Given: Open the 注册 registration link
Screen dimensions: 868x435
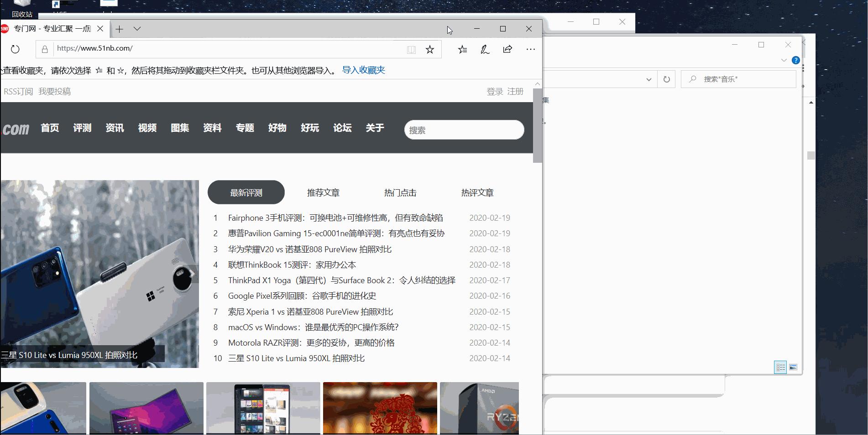Looking at the screenshot, I should click(515, 91).
